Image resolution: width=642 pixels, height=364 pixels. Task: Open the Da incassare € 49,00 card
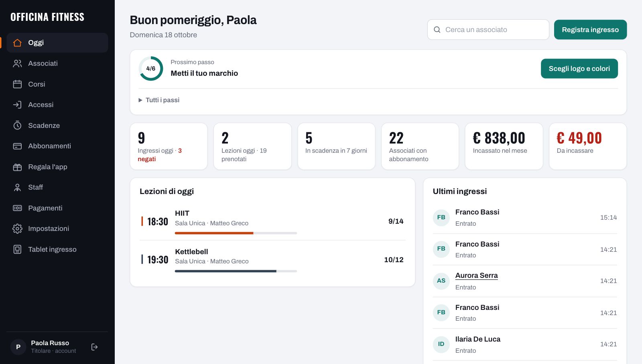(587, 146)
